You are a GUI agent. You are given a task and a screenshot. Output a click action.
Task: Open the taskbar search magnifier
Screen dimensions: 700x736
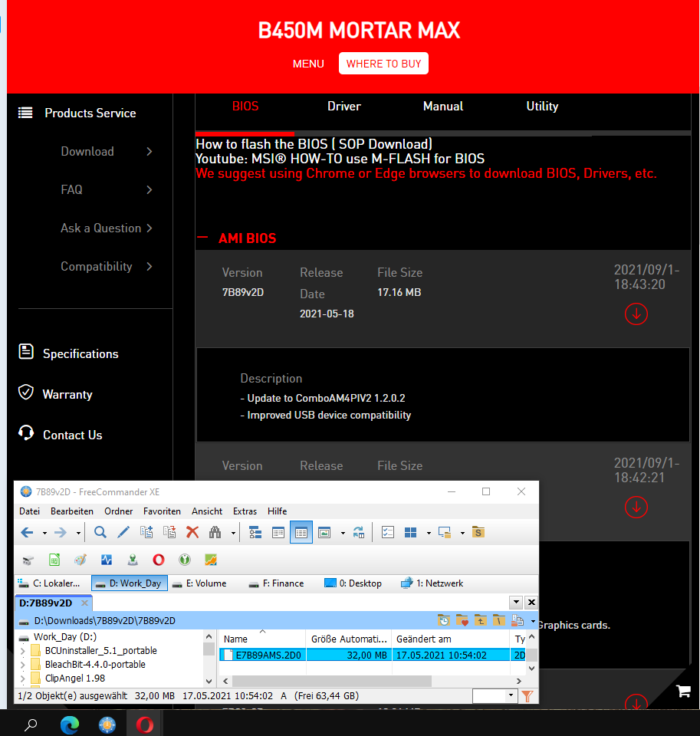point(31,725)
